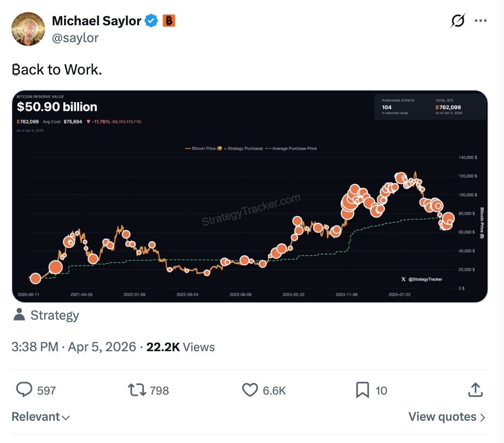Click the Michael Saylor display name
Screen dimensions: 504x443
97,21
